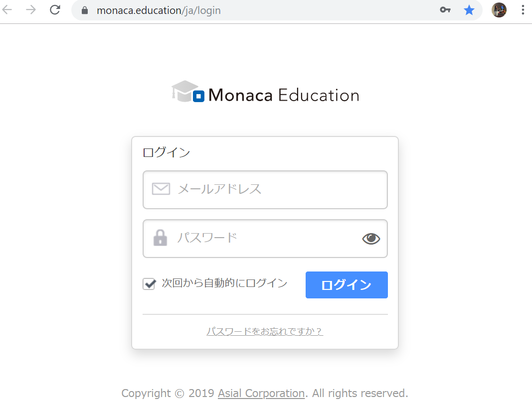This screenshot has width=532, height=405.
Task: Reload the login page
Action: tap(55, 9)
